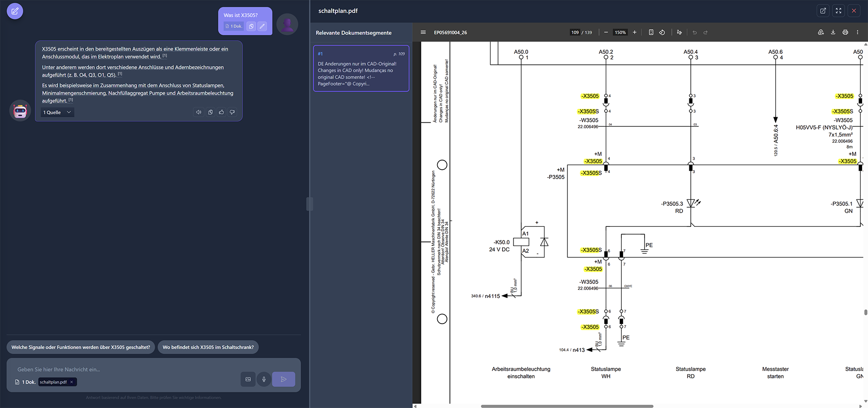Select document segment #1 from page 109

point(361,68)
